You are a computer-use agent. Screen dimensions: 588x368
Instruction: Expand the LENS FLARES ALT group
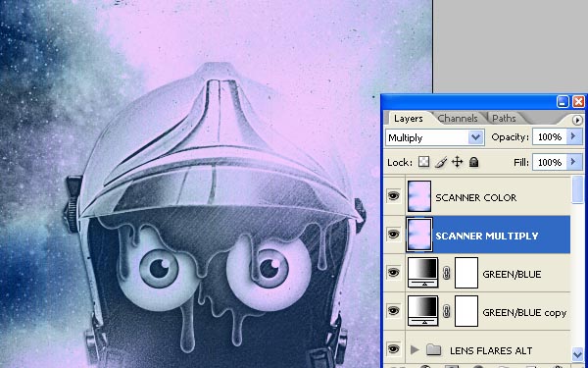click(414, 350)
